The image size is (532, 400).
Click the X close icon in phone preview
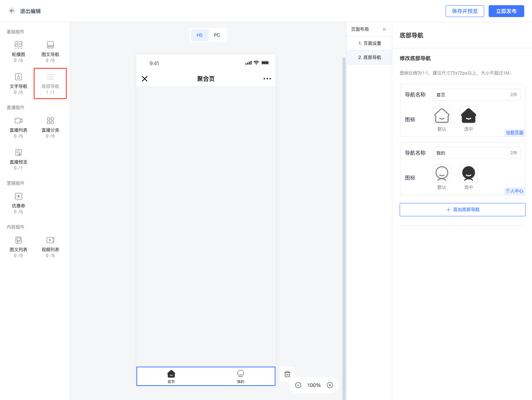(x=145, y=79)
